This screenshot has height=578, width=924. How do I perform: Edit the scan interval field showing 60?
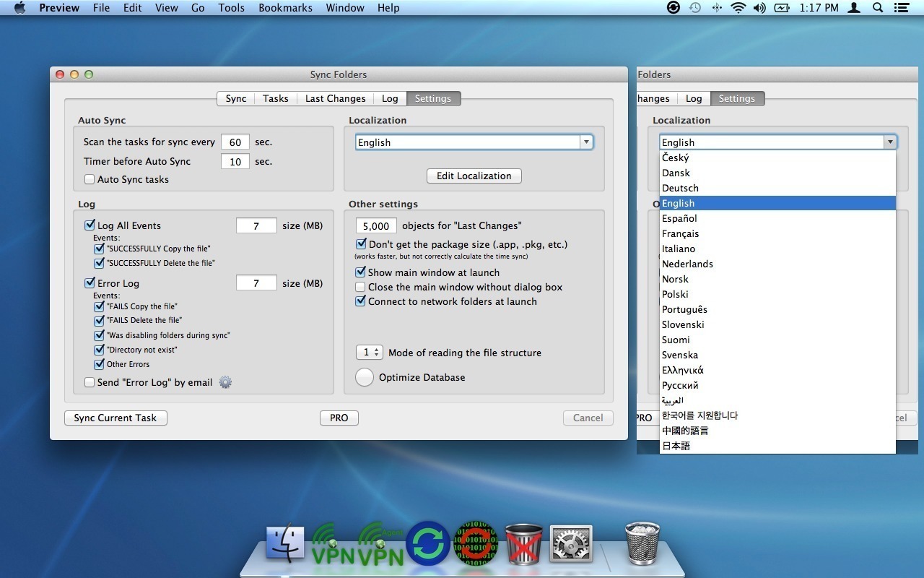click(235, 142)
